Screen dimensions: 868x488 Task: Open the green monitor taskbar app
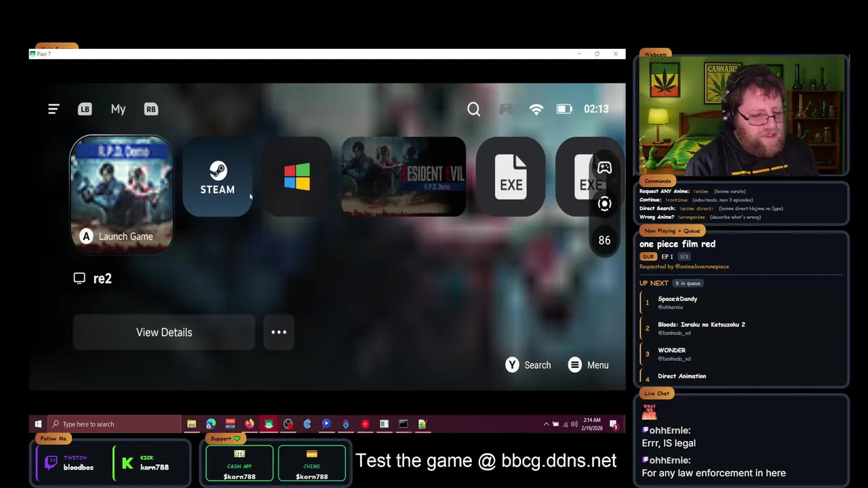tap(269, 424)
